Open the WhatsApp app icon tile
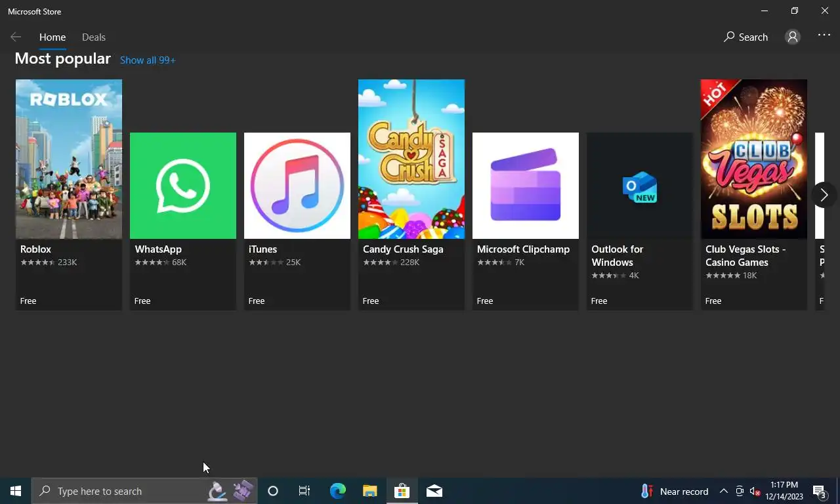840x504 pixels. pyautogui.click(x=183, y=186)
